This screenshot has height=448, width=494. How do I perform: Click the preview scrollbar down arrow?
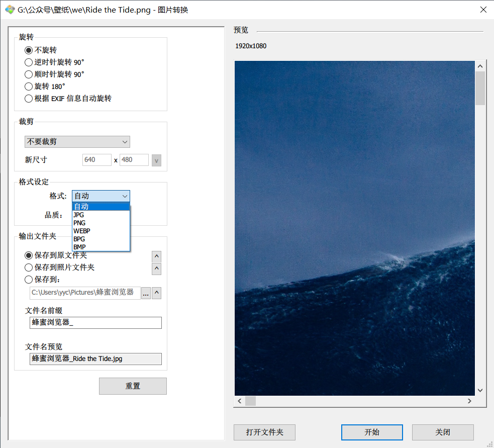click(480, 390)
